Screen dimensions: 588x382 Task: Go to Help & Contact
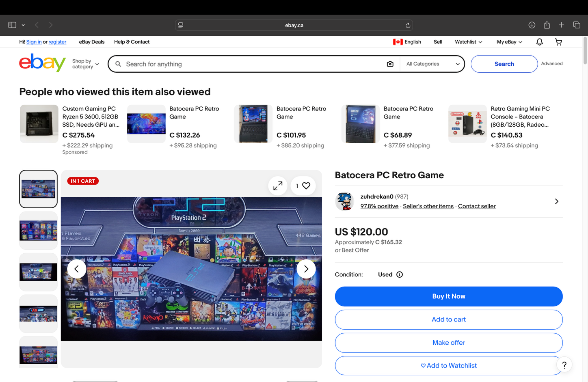coord(132,42)
